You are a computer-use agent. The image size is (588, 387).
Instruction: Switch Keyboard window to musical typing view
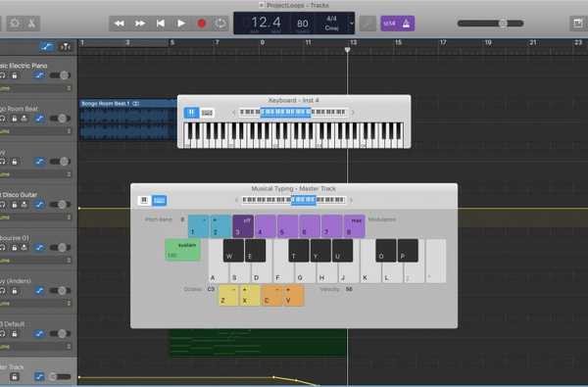click(207, 113)
